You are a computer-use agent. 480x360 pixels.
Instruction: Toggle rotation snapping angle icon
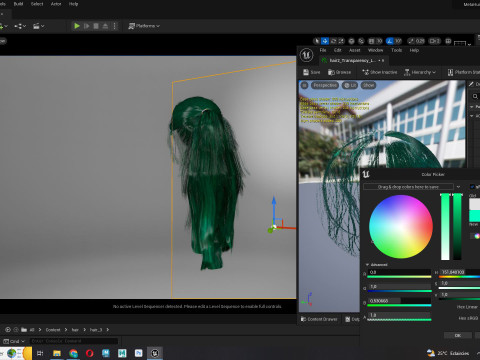coord(390,41)
